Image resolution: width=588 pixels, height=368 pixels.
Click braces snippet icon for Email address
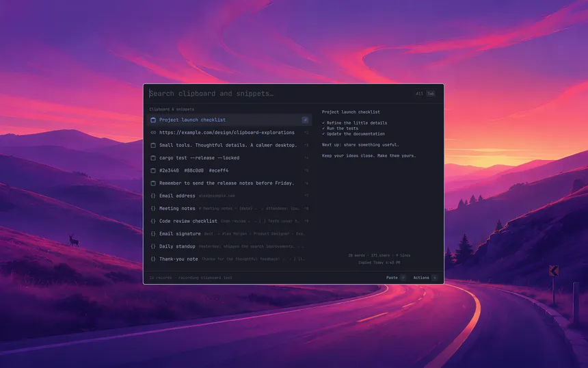coord(153,196)
